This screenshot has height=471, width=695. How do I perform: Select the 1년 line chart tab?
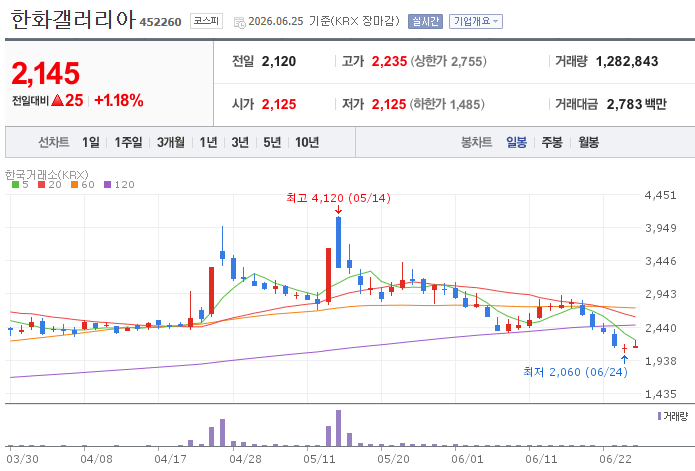(x=208, y=142)
